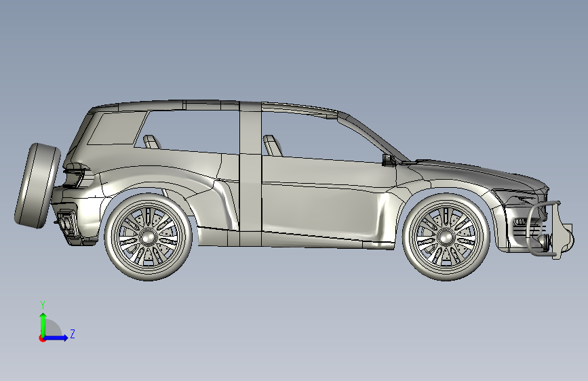
Task: Select the rear seat headrest
Action: 152,142
